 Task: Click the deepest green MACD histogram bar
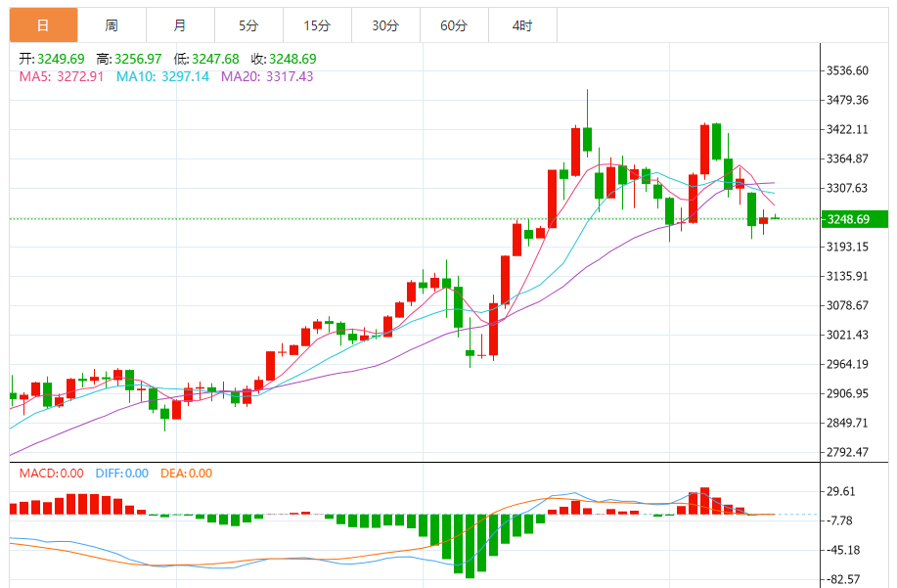pyautogui.click(x=470, y=546)
